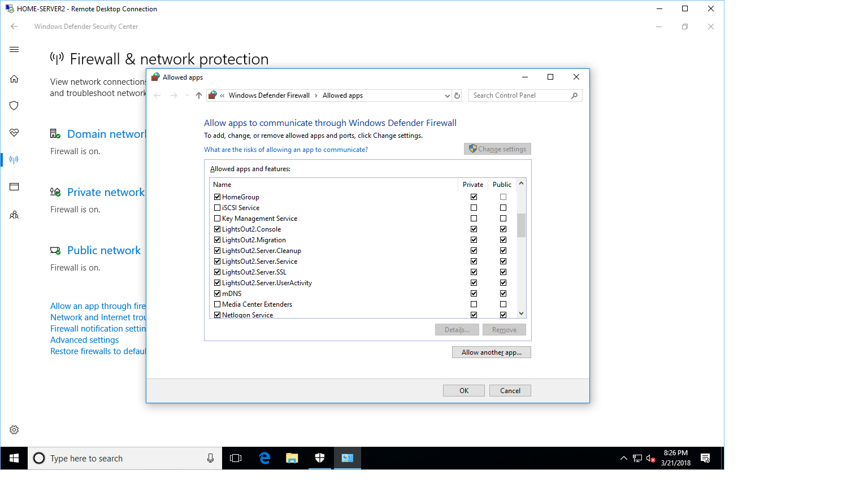Switch to Control Panel taskbar icon

[x=347, y=458]
